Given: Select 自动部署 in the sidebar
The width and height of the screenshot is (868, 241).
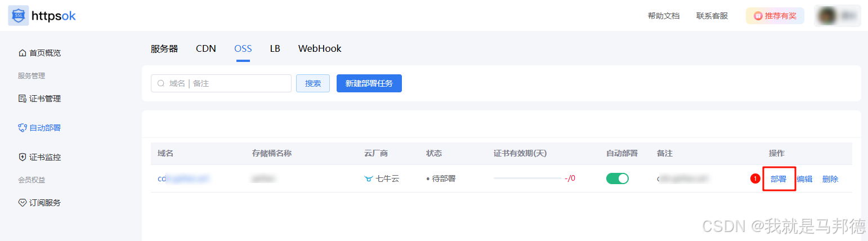Looking at the screenshot, I should (x=39, y=128).
